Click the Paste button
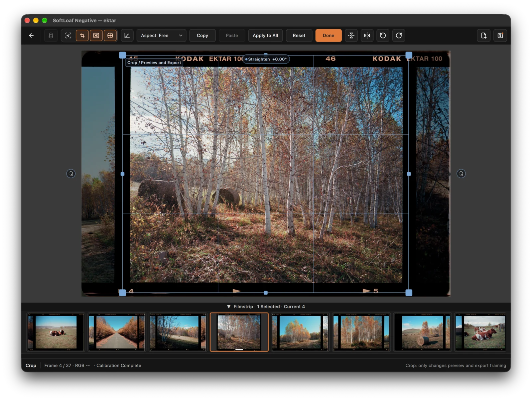 pos(232,36)
